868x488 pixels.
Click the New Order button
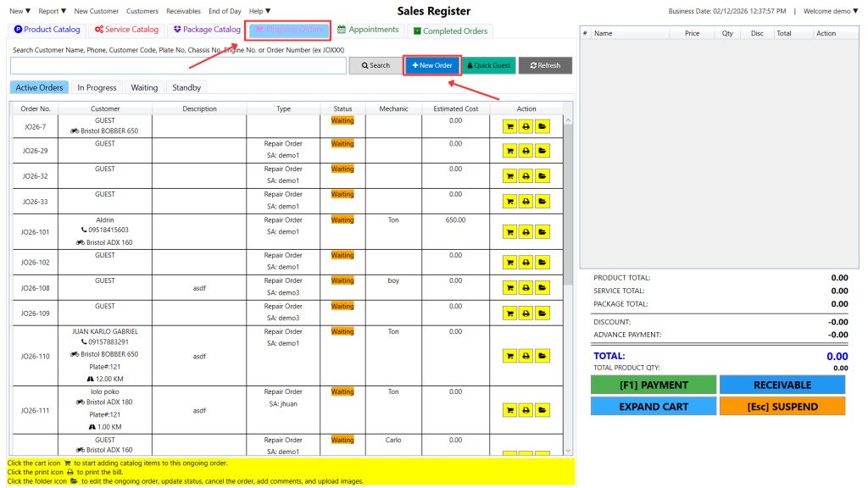(x=432, y=65)
